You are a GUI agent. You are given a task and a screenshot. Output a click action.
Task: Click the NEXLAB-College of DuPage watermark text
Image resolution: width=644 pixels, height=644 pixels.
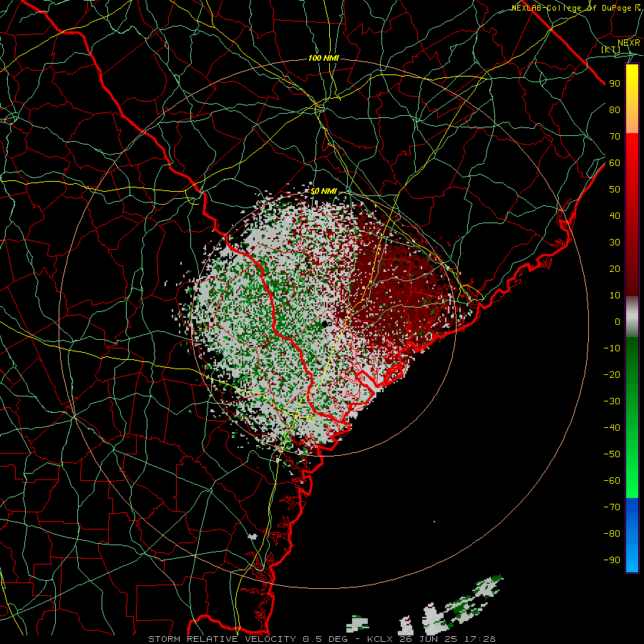[575, 8]
